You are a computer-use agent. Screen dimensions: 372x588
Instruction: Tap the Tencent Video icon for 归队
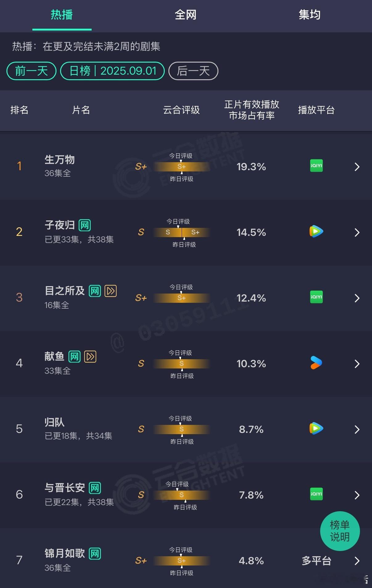316,428
